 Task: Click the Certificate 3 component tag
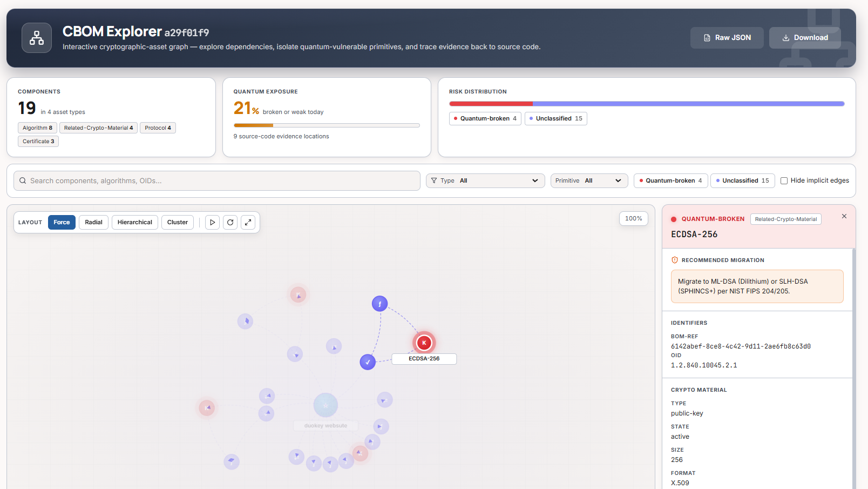pos(38,142)
